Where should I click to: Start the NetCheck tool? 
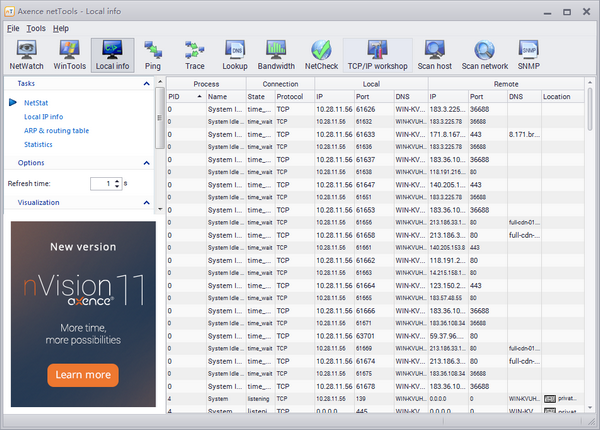pos(321,54)
